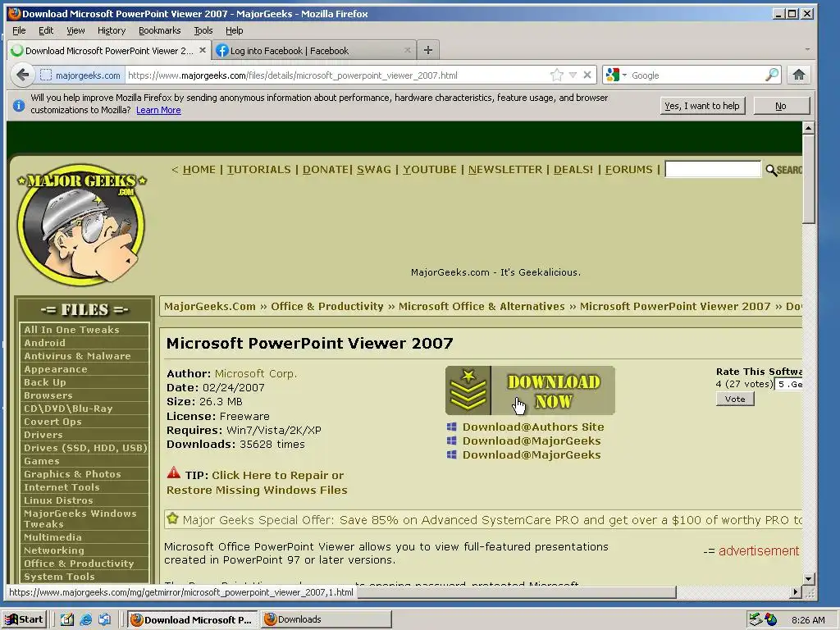Open the Tools menu
Viewport: 840px width, 630px height.
pos(203,30)
